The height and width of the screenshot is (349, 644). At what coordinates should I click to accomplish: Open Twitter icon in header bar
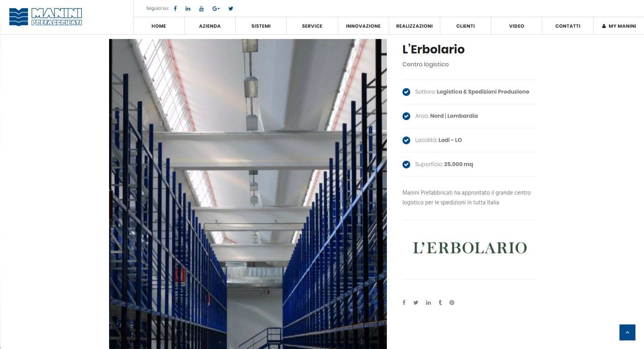231,9
